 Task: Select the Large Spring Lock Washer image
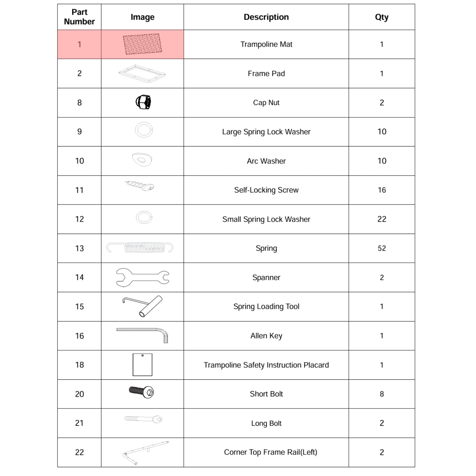144,130
